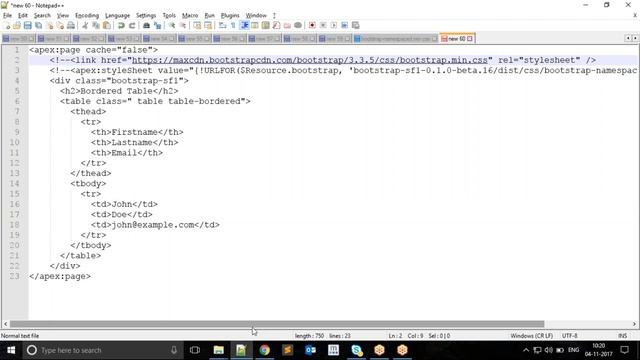Toggle the highlighted Indent Guide icon
The image size is (640, 360).
click(x=244, y=25)
